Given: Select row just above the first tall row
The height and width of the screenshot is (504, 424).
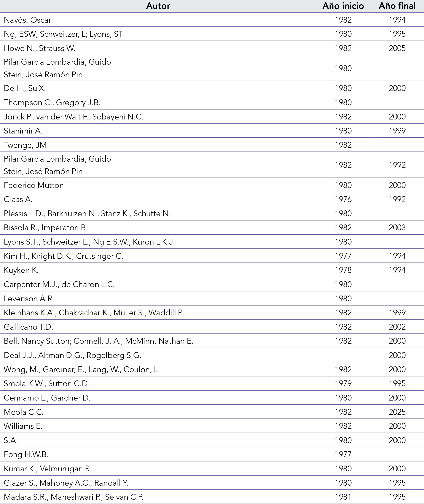Looking at the screenshot, I should 159,48.
